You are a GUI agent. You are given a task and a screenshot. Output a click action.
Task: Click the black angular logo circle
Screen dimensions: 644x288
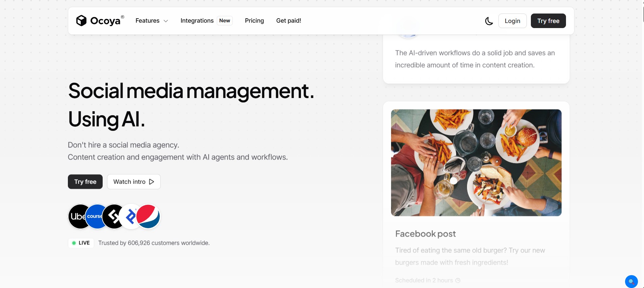tap(113, 216)
